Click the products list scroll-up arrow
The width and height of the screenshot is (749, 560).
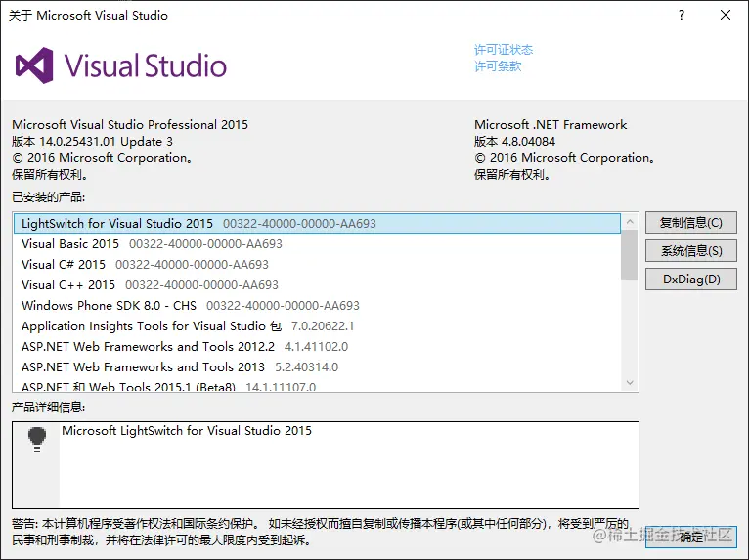tap(630, 221)
